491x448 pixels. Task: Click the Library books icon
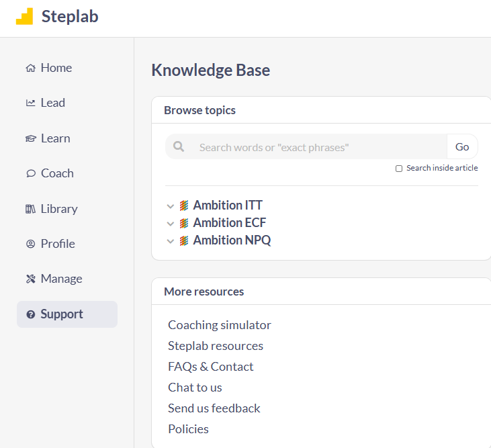[30, 209]
